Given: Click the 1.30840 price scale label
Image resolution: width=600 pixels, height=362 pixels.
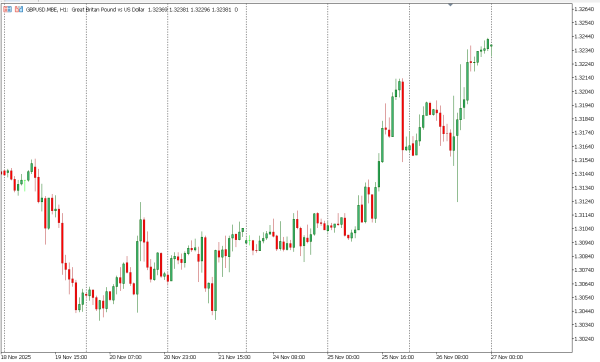Looking at the screenshot, I should click(584, 256).
